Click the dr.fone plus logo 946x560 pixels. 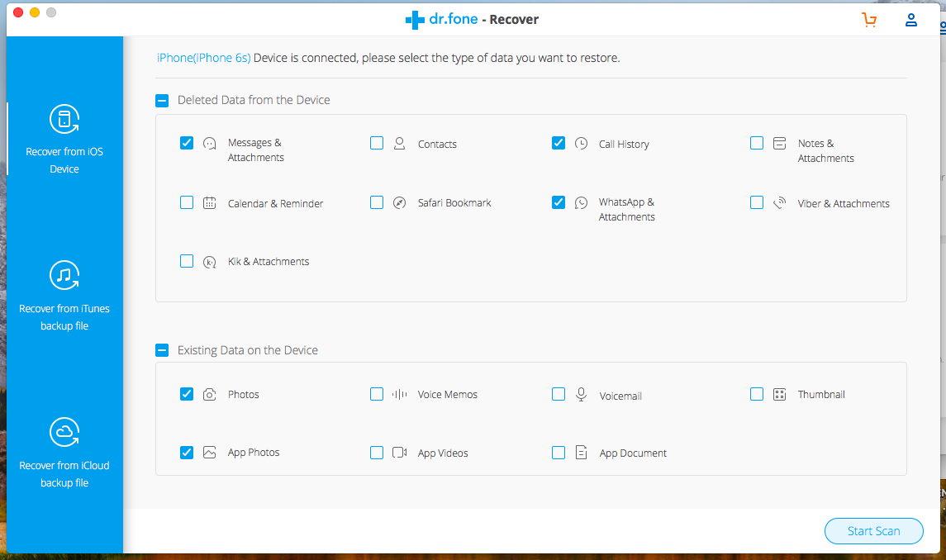[415, 20]
